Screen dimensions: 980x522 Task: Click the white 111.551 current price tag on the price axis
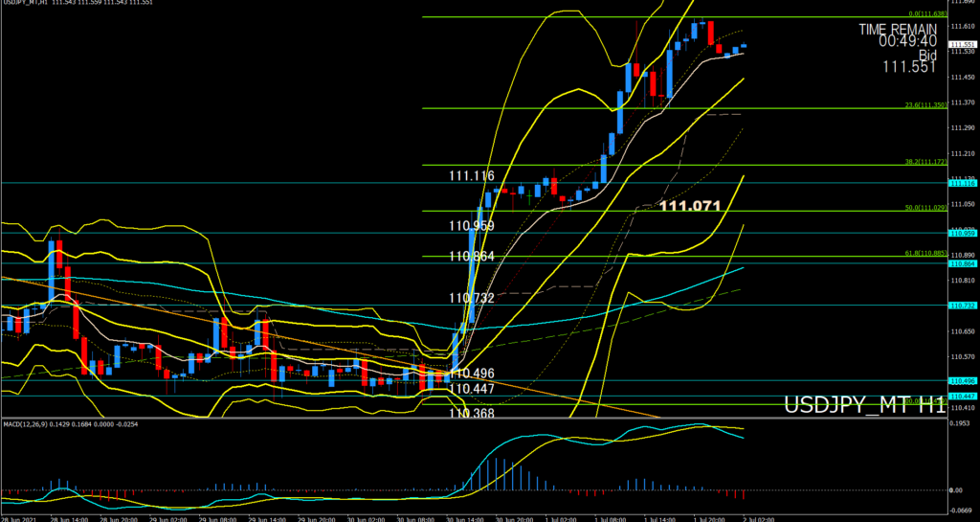coord(963,45)
